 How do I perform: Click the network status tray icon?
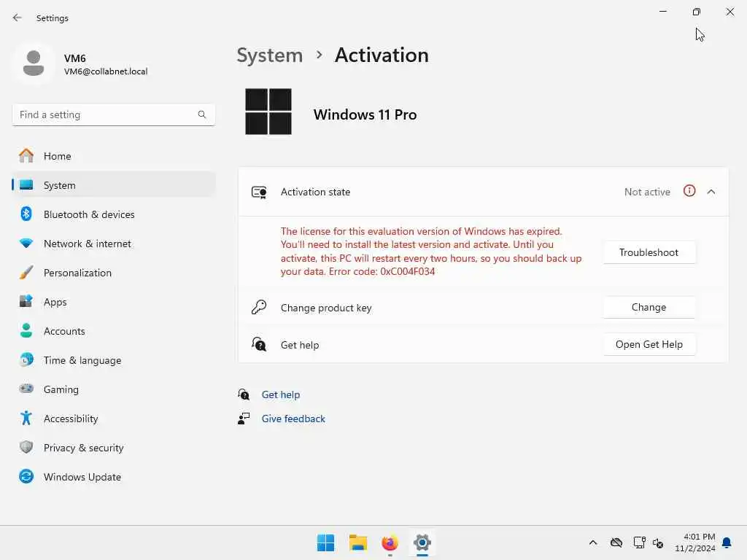coord(639,542)
